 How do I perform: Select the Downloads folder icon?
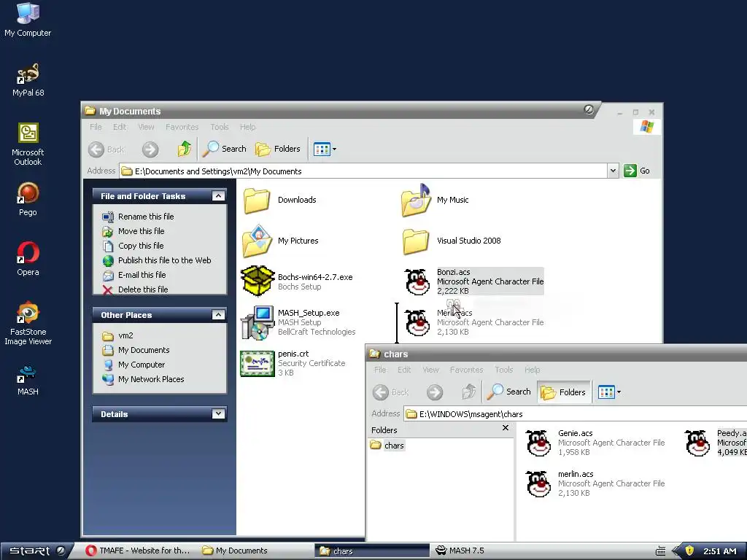[x=257, y=201]
